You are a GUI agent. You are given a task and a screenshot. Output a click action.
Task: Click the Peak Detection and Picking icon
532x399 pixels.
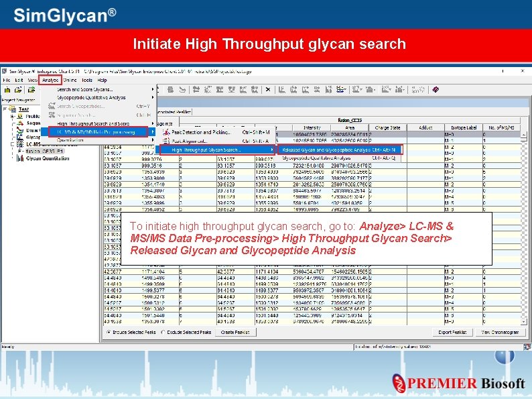166,132
